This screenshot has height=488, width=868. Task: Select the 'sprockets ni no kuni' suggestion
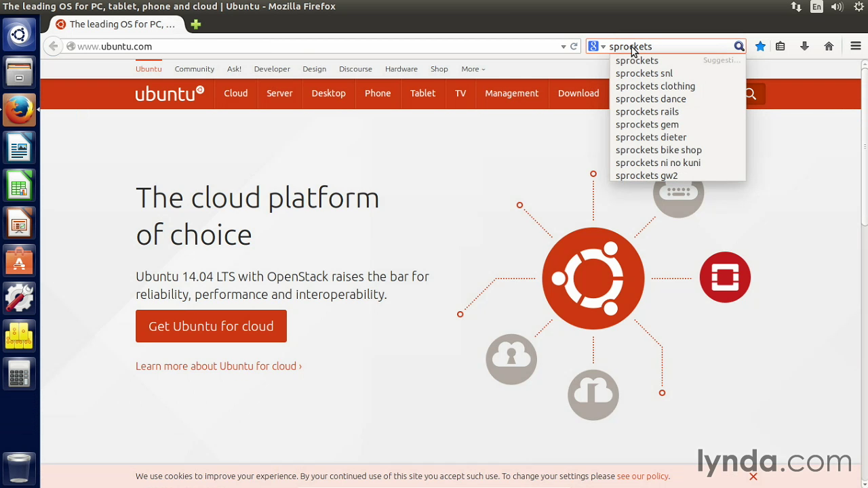[x=677, y=163]
